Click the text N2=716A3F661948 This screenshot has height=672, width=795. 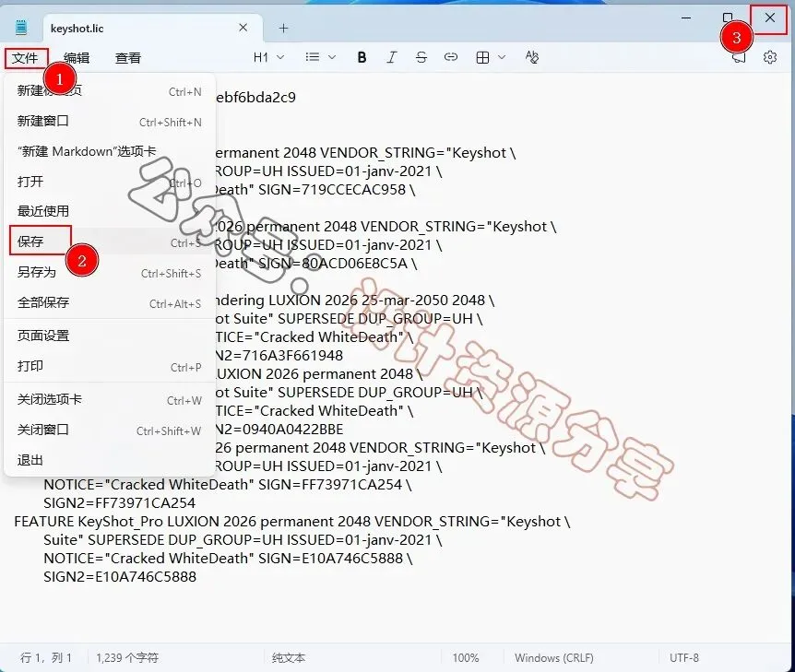tap(279, 356)
